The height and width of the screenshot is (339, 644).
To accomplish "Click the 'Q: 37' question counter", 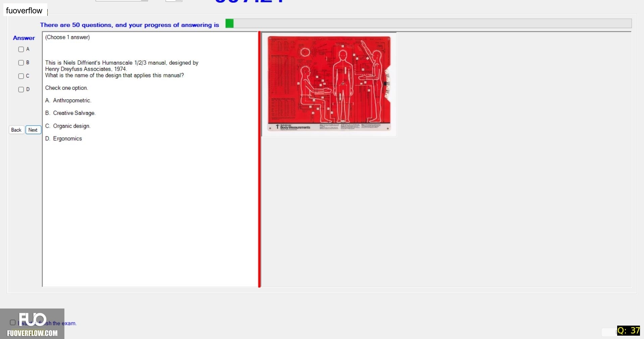I will point(629,331).
